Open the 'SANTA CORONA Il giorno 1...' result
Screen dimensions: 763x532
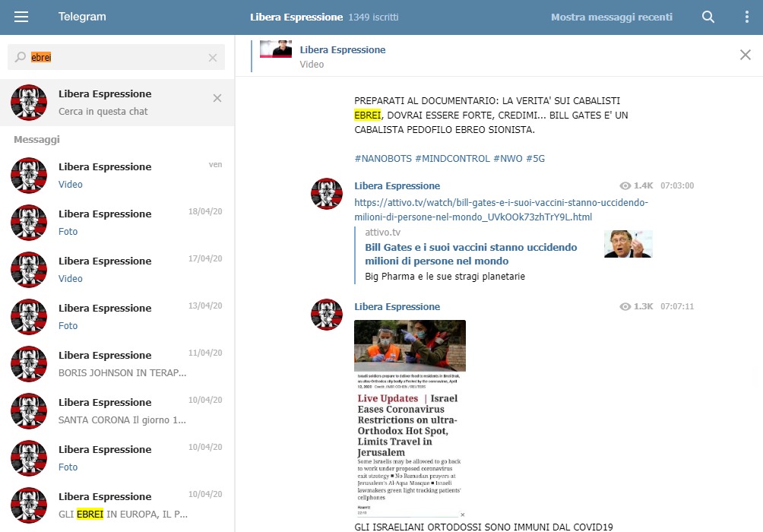(117, 411)
